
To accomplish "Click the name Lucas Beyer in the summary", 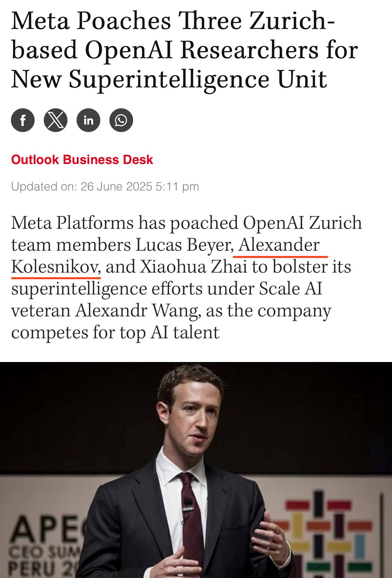I will [x=183, y=245].
